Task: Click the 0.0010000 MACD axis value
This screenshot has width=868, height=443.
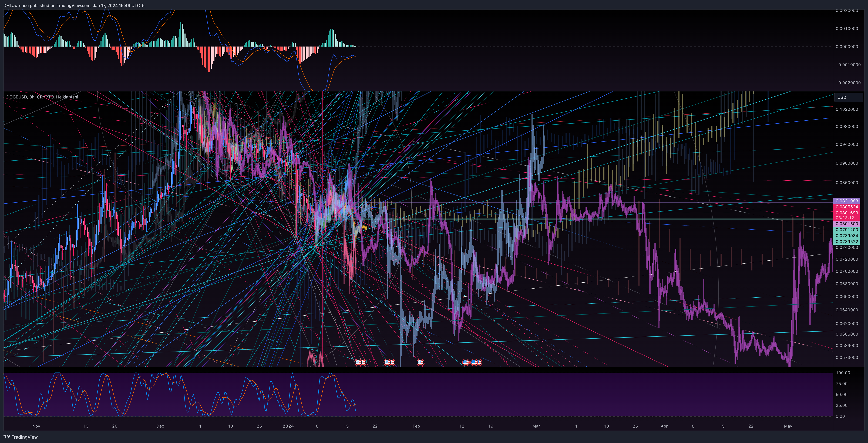Action: pyautogui.click(x=847, y=29)
